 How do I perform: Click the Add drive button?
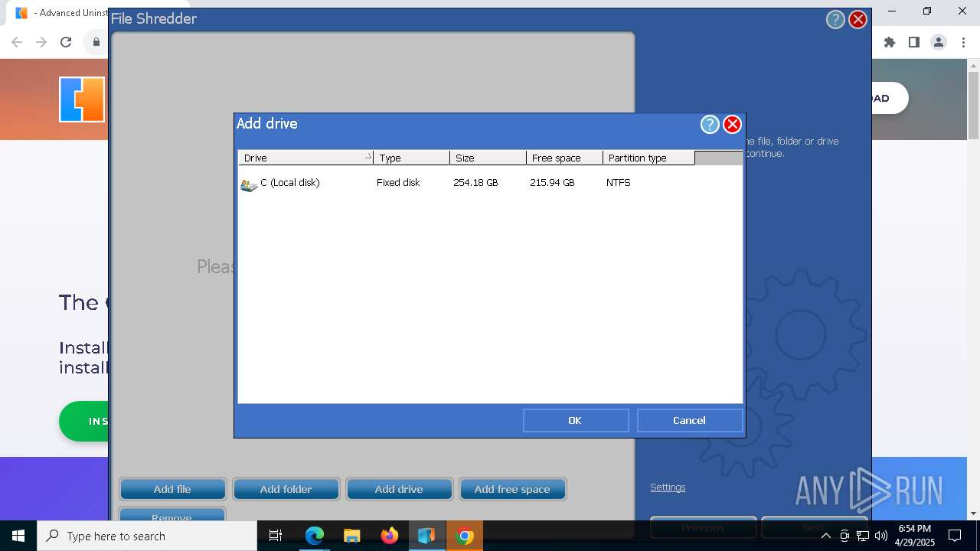point(399,489)
